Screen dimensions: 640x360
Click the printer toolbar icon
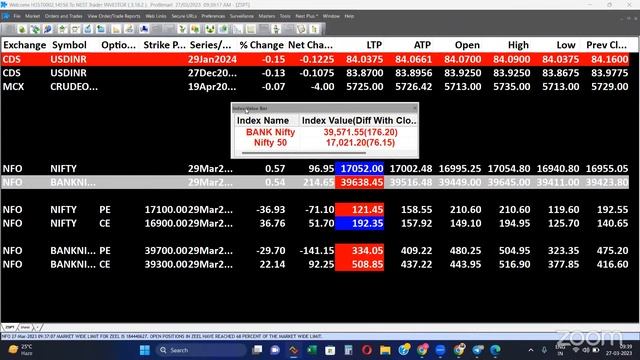(x=129, y=29)
